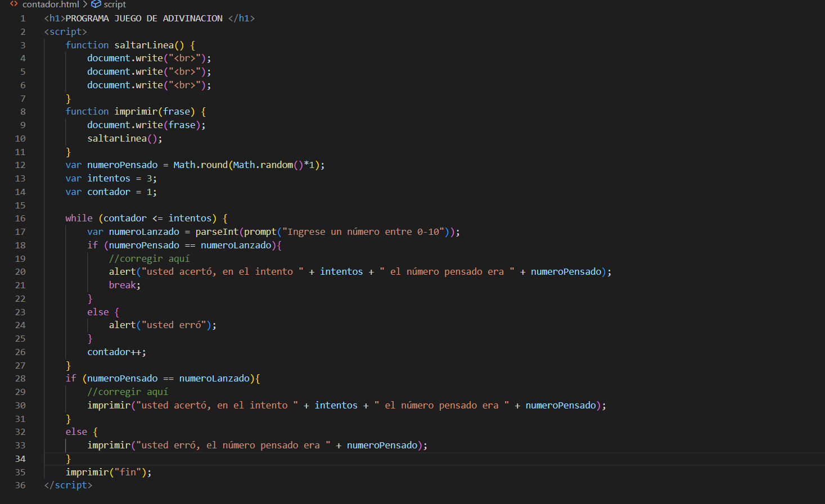Click line number 12 in the gutter
Viewport: 825px width, 504px height.
tap(20, 165)
